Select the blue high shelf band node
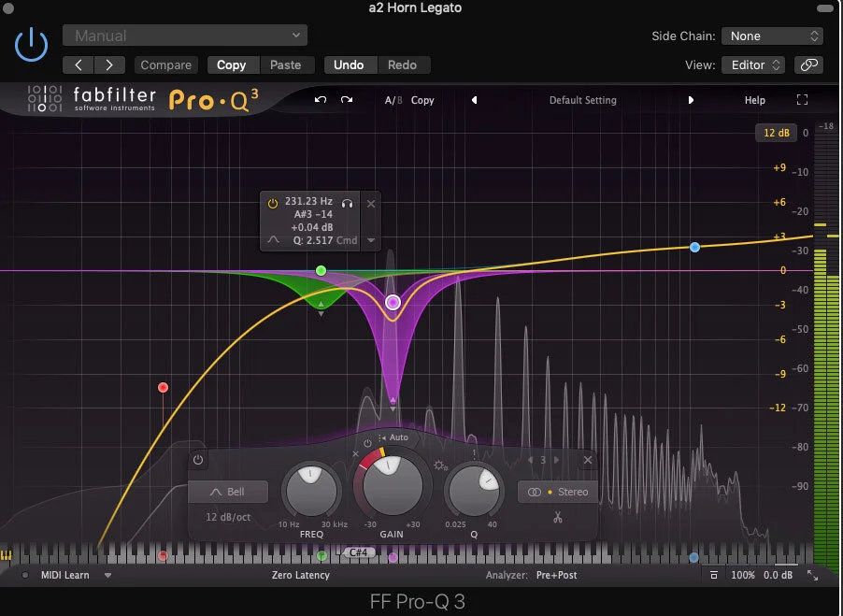 (x=694, y=248)
